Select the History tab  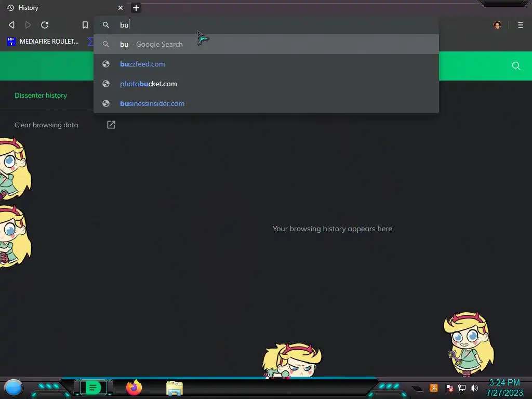[x=64, y=8]
